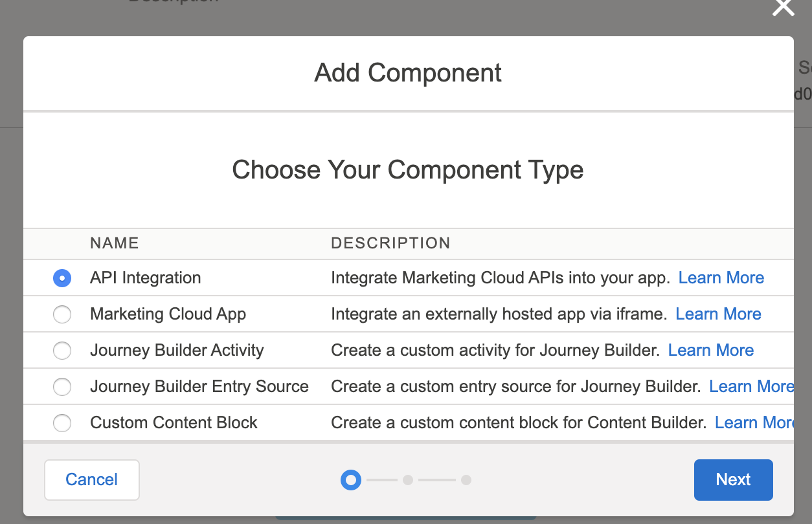Screen dimensions: 812x524
Task: Click the NAME column header
Action: tap(114, 243)
